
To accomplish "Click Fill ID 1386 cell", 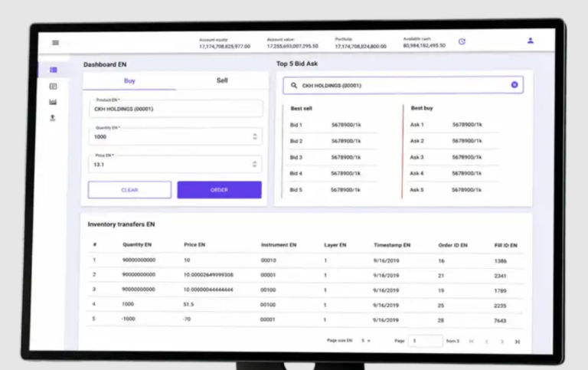I will tap(500, 261).
